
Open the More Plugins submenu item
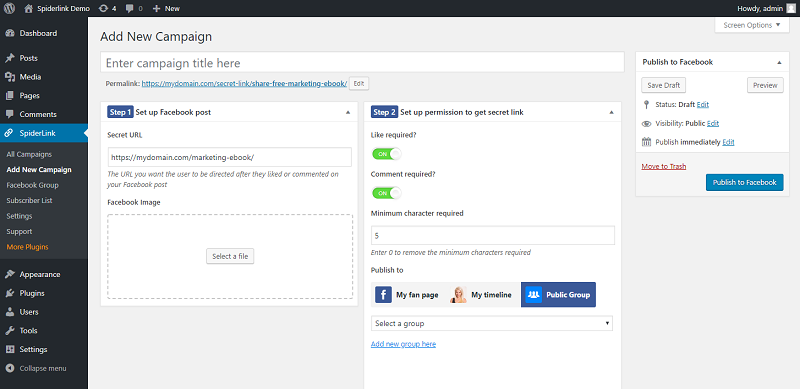tap(28, 247)
